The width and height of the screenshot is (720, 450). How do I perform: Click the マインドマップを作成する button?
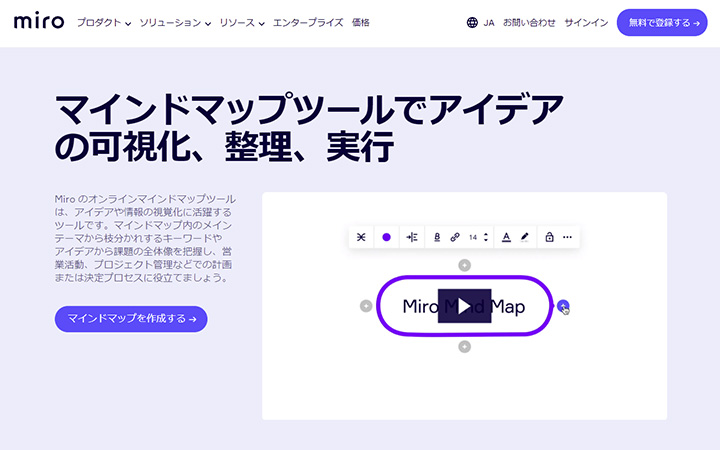point(131,319)
